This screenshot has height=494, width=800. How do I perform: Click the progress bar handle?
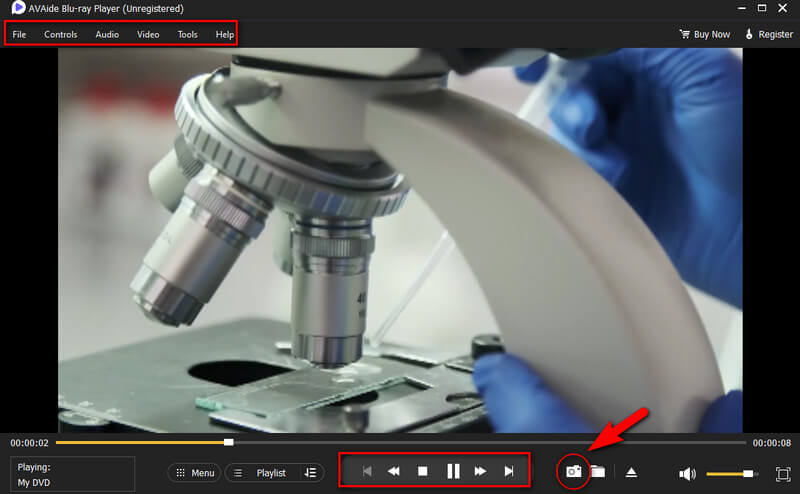(x=229, y=442)
